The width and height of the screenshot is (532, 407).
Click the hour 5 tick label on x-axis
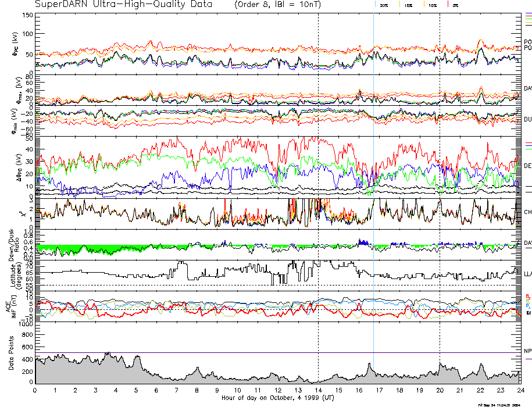pos(136,391)
